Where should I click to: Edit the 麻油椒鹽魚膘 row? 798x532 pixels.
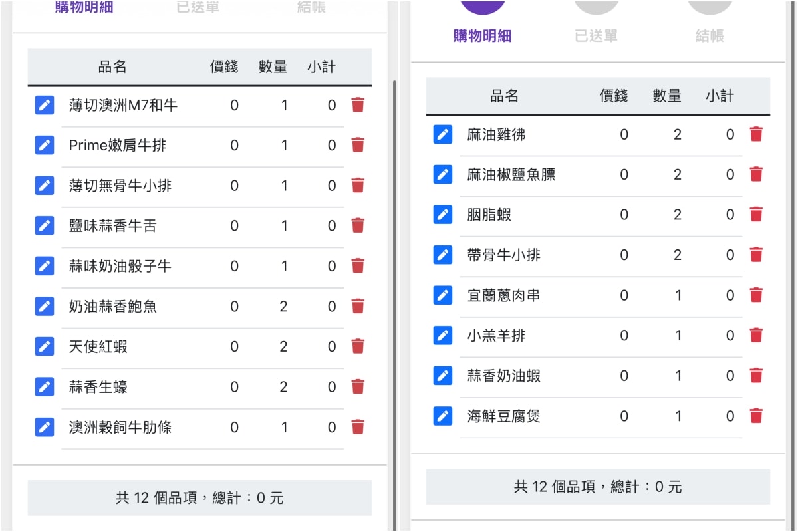pos(443,174)
